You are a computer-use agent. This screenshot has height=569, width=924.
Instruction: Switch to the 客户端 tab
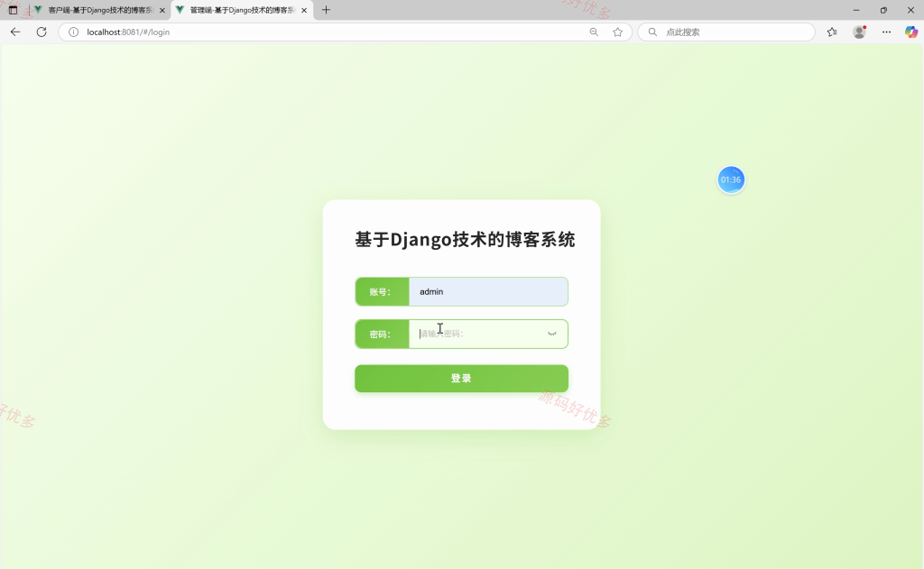pyautogui.click(x=99, y=10)
